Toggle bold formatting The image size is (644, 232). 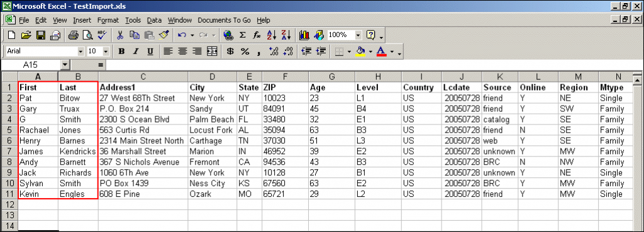coord(121,52)
